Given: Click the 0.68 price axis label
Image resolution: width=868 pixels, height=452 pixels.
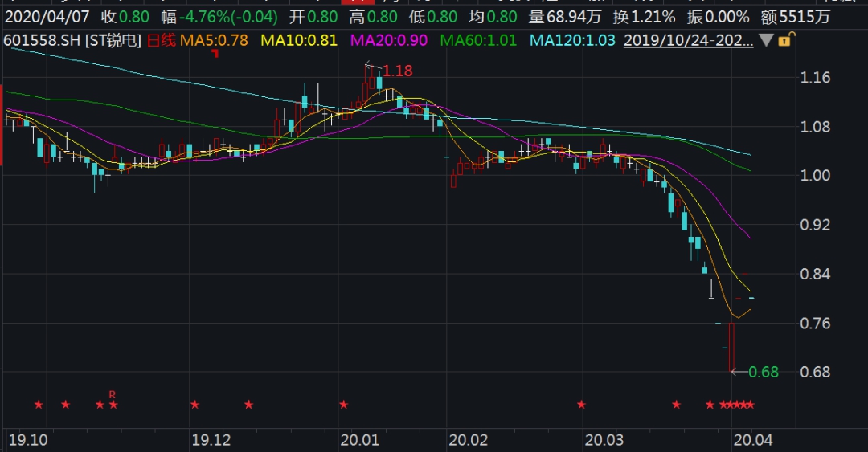Looking at the screenshot, I should point(816,372).
